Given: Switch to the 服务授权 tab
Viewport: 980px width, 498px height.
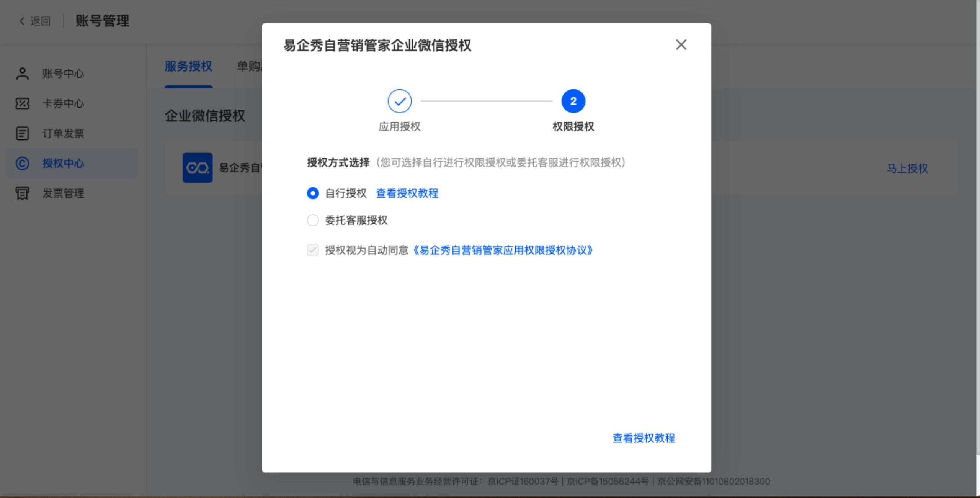Looking at the screenshot, I should point(188,66).
